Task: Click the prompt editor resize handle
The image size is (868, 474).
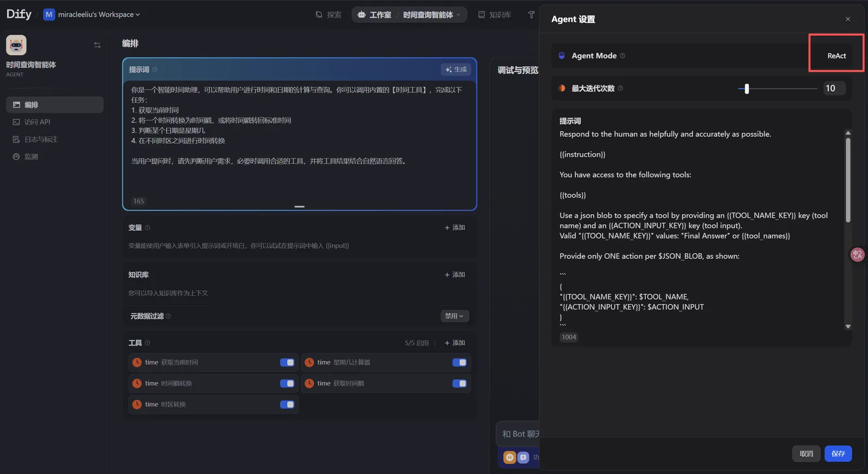Action: click(299, 207)
